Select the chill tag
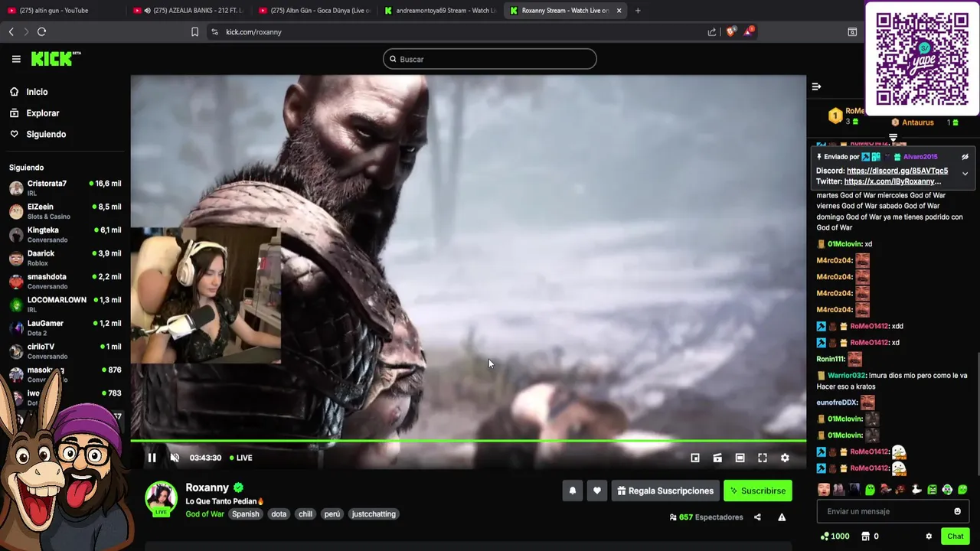The image size is (980, 551). point(305,514)
